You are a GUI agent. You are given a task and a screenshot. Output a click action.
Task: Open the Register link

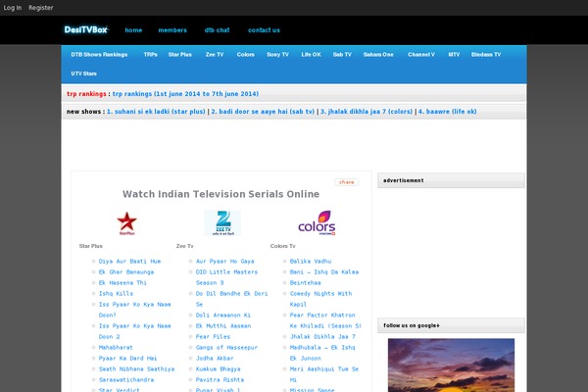[41, 8]
